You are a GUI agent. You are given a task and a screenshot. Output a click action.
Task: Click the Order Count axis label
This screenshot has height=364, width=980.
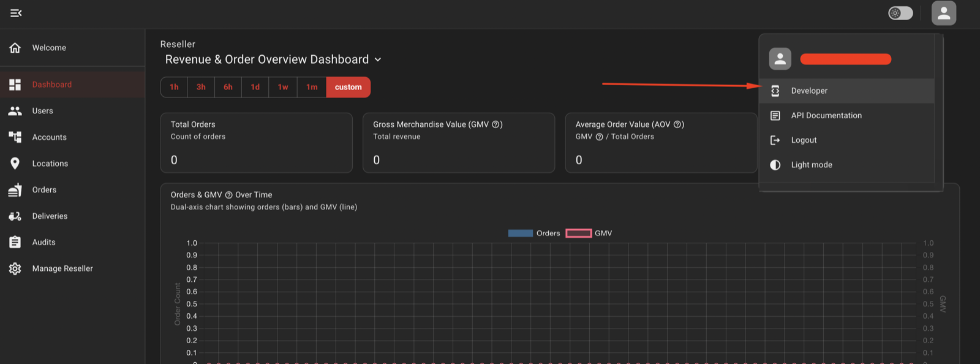pyautogui.click(x=178, y=304)
